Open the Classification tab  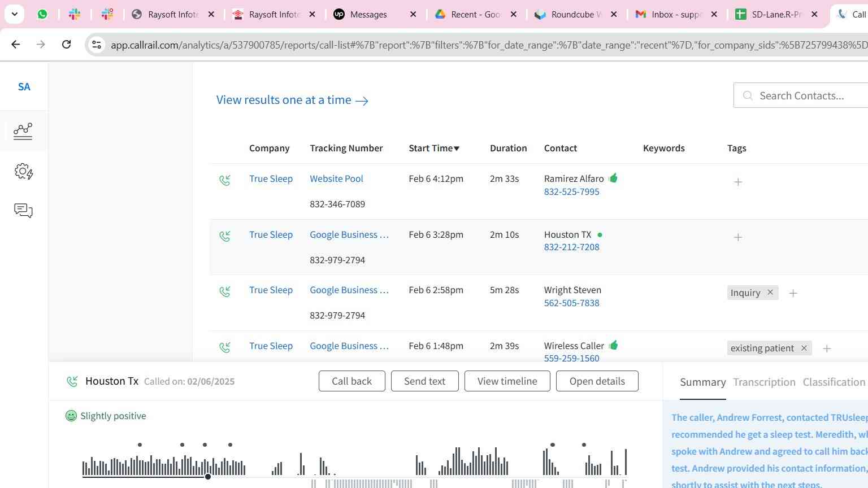coord(834,382)
